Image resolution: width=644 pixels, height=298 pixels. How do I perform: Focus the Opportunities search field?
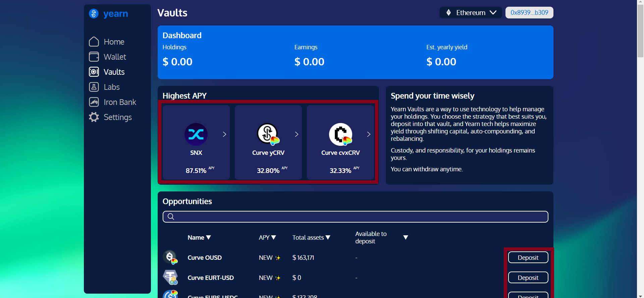(x=356, y=217)
